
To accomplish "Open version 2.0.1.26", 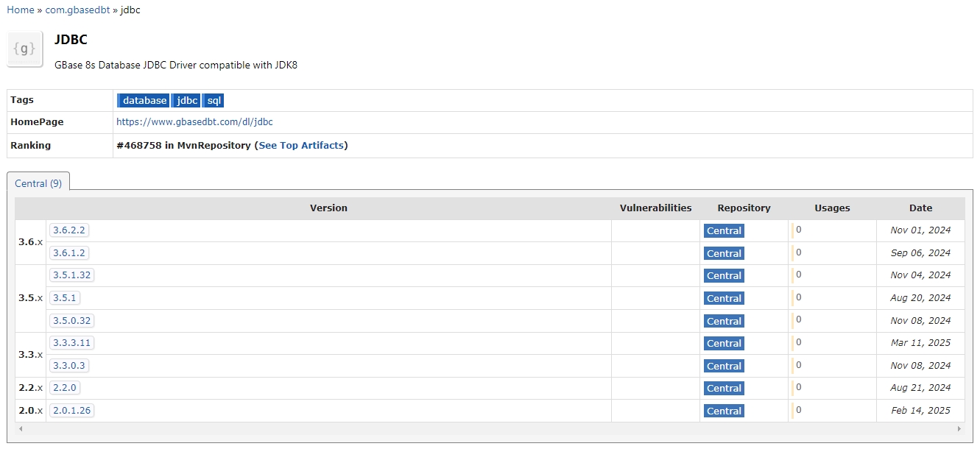I will coord(72,411).
